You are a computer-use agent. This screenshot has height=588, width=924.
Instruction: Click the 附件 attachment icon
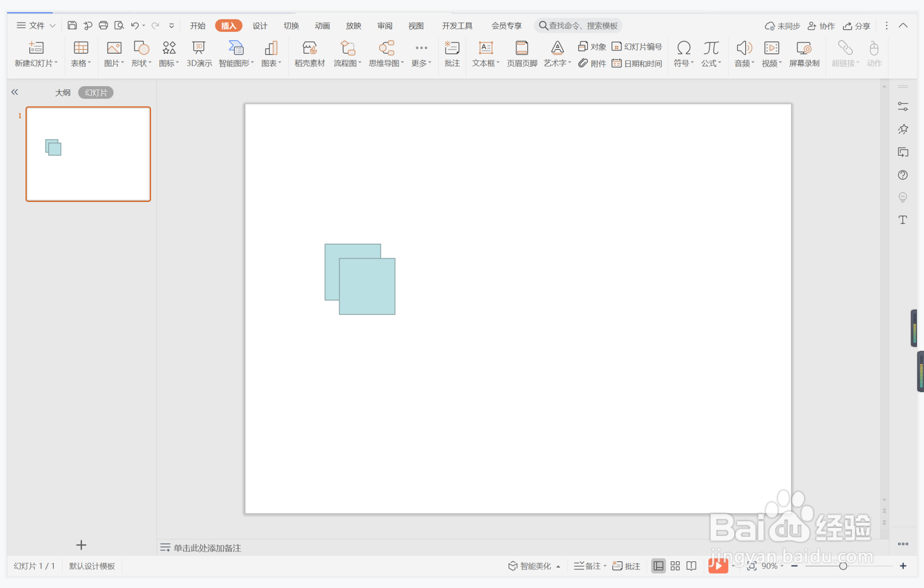pos(592,63)
